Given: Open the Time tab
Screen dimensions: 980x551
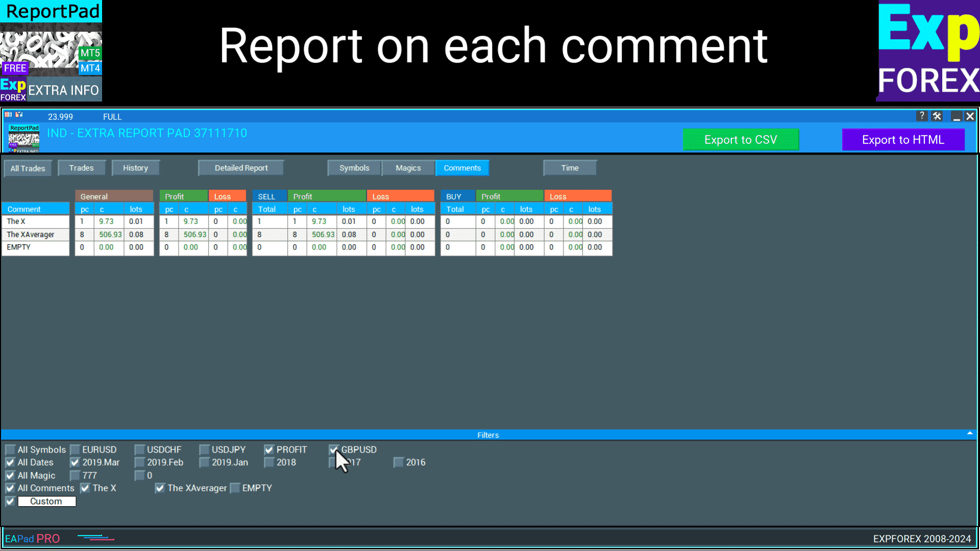Looking at the screenshot, I should 570,168.
